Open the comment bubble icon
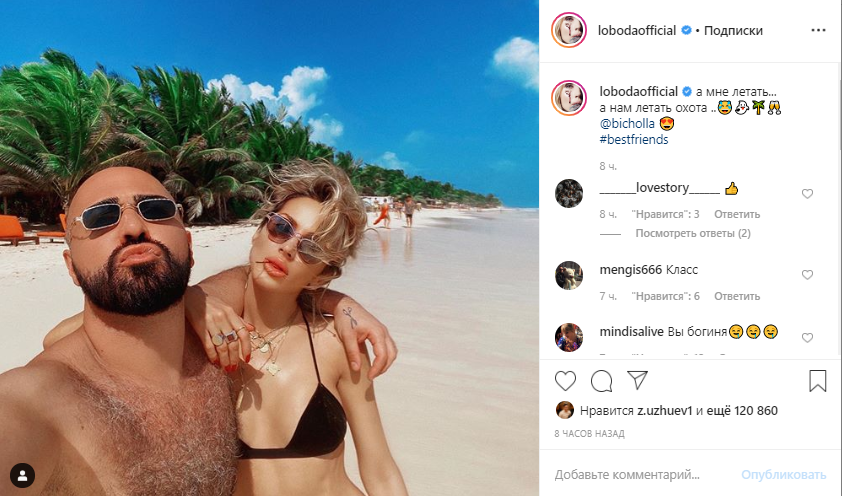 pos(601,381)
